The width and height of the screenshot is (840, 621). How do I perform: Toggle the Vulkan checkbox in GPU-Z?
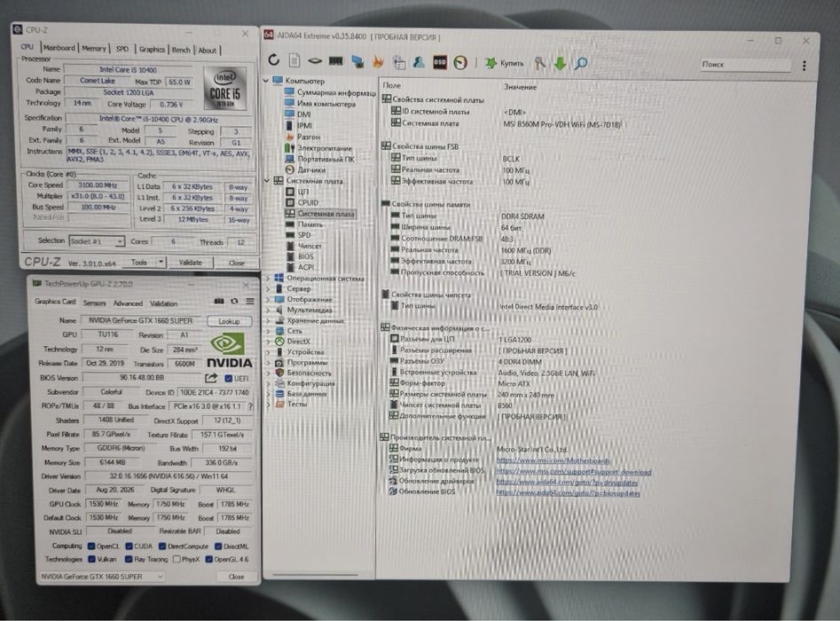click(91, 559)
